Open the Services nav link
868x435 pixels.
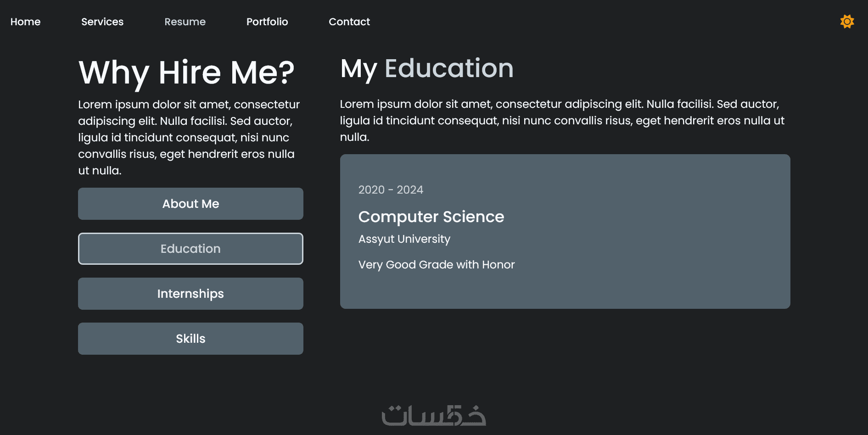102,22
